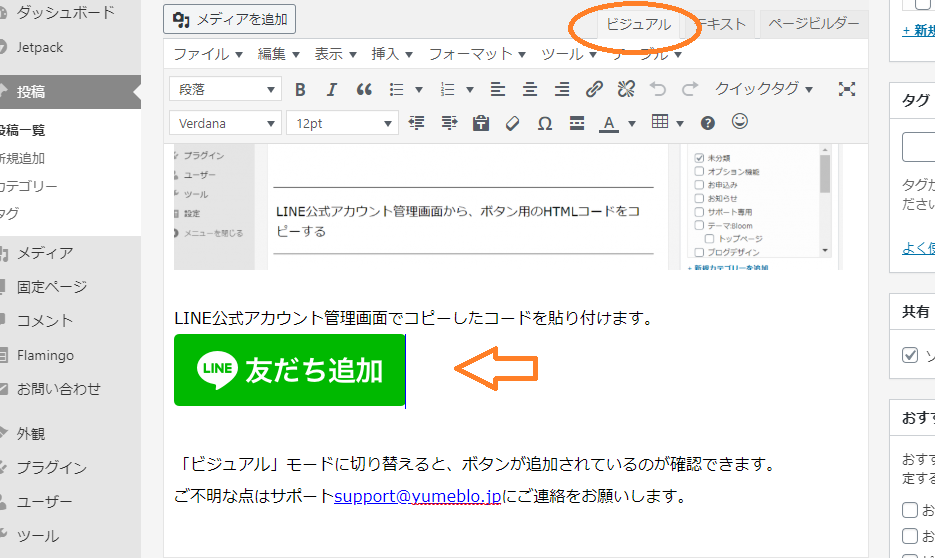Click the LINE 友だち追加 button image
This screenshot has height=558, width=935.
(290, 370)
